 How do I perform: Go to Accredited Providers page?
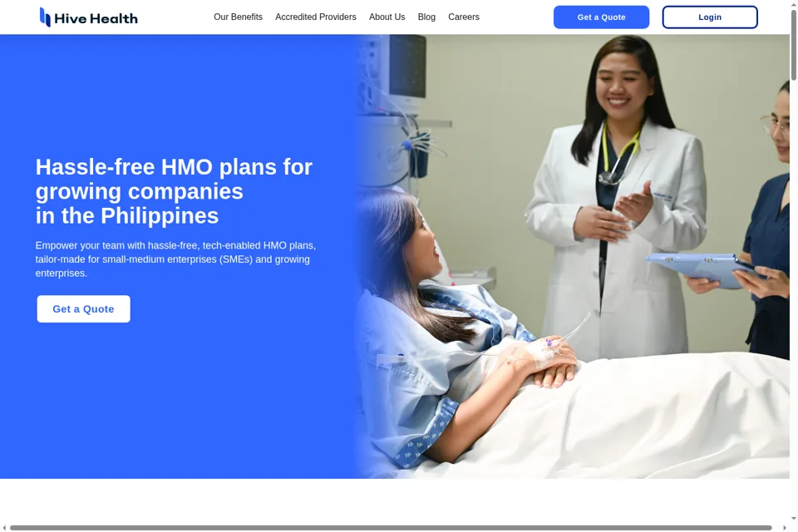[x=316, y=17]
